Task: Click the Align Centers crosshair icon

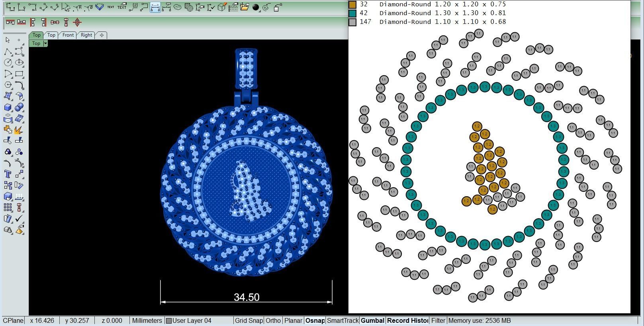Action: point(77,22)
